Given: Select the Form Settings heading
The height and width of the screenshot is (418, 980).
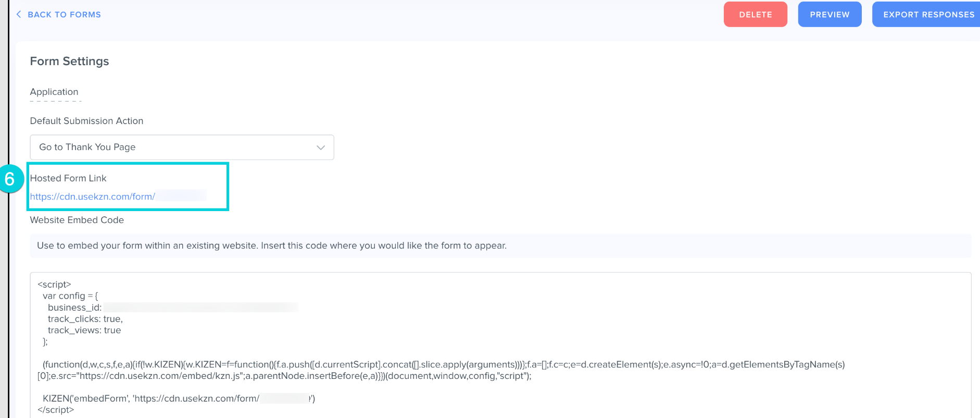Looking at the screenshot, I should click(x=69, y=62).
